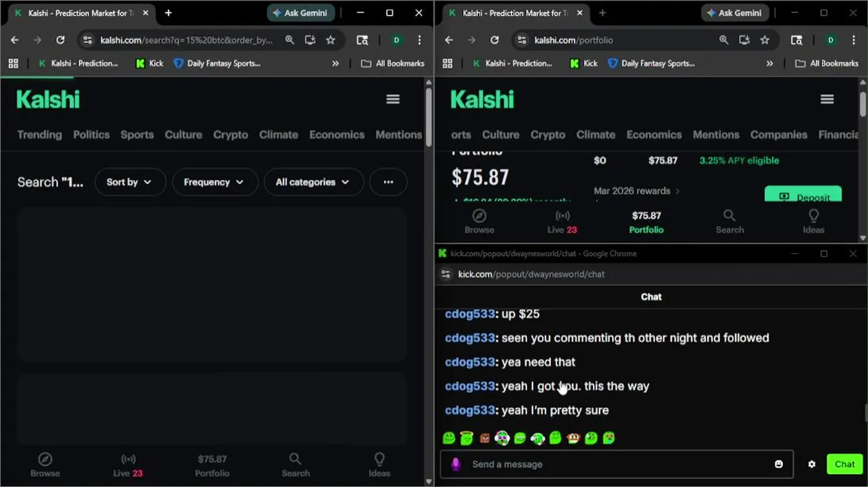Screen dimensions: 868x487
Task: Reload the left Kalshi search page
Action: coord(60,40)
